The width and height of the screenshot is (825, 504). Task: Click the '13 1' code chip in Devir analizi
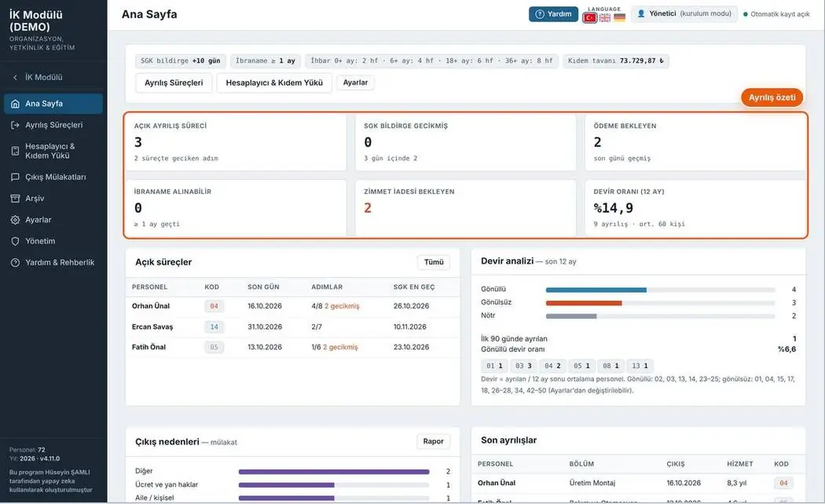pos(640,366)
